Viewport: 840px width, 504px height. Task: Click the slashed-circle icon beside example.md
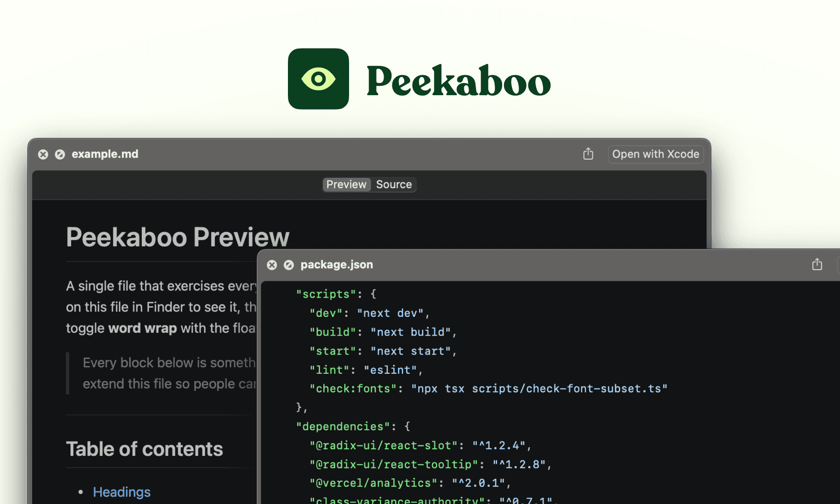pos(60,154)
